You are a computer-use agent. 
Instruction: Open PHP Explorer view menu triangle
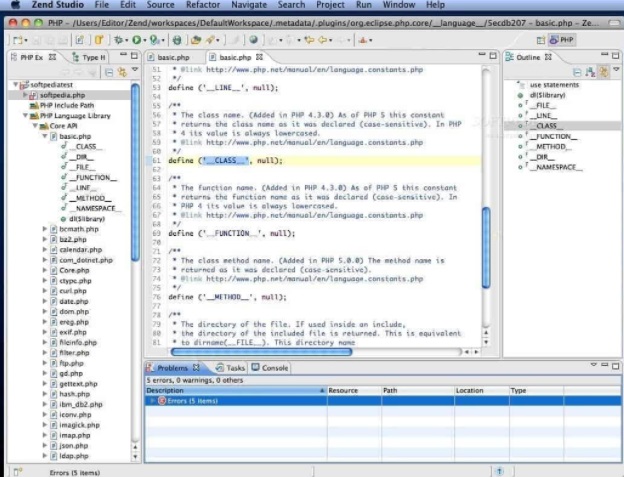point(135,69)
